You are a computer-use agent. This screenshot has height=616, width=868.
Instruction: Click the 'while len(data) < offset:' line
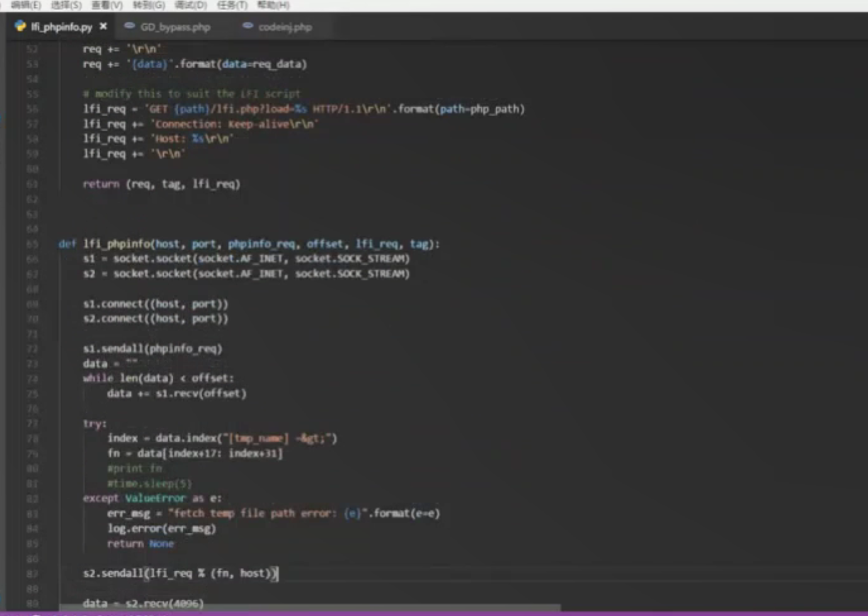158,378
